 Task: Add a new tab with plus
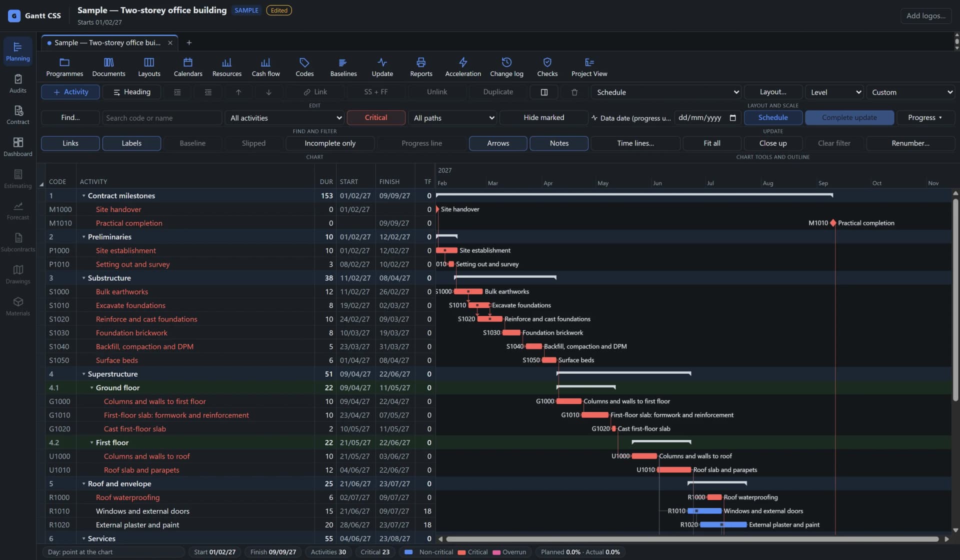tap(189, 43)
